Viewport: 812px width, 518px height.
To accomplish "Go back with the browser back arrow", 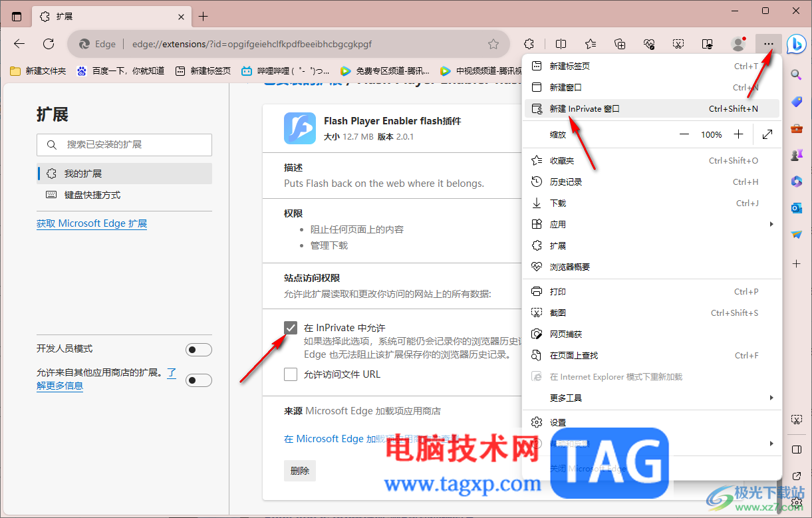I will click(x=19, y=44).
